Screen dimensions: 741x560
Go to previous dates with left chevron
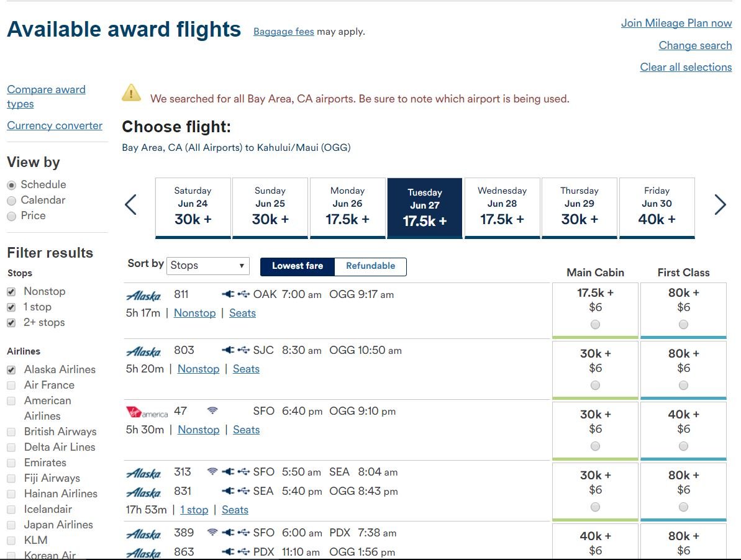(x=131, y=205)
